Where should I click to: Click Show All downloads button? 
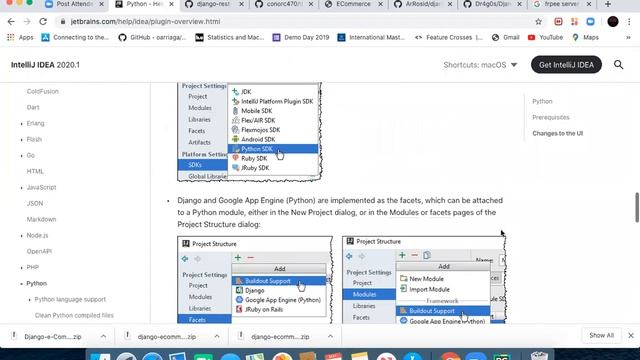[x=601, y=336]
